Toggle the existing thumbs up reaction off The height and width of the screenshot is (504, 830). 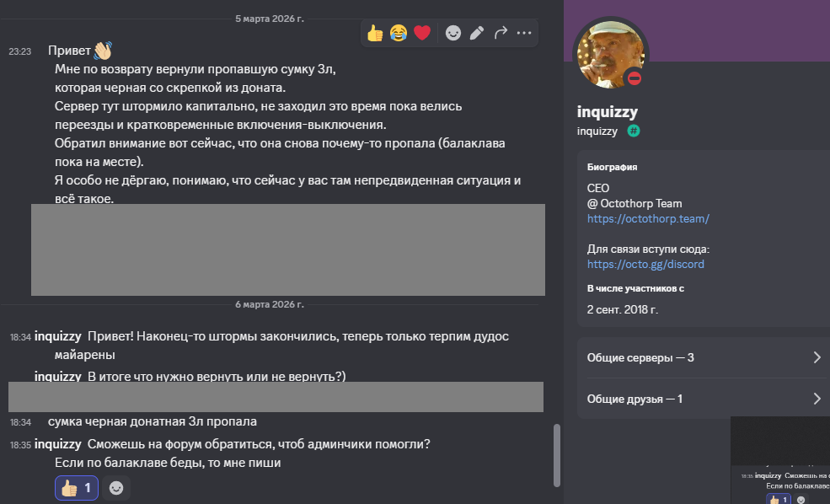pyautogui.click(x=76, y=488)
